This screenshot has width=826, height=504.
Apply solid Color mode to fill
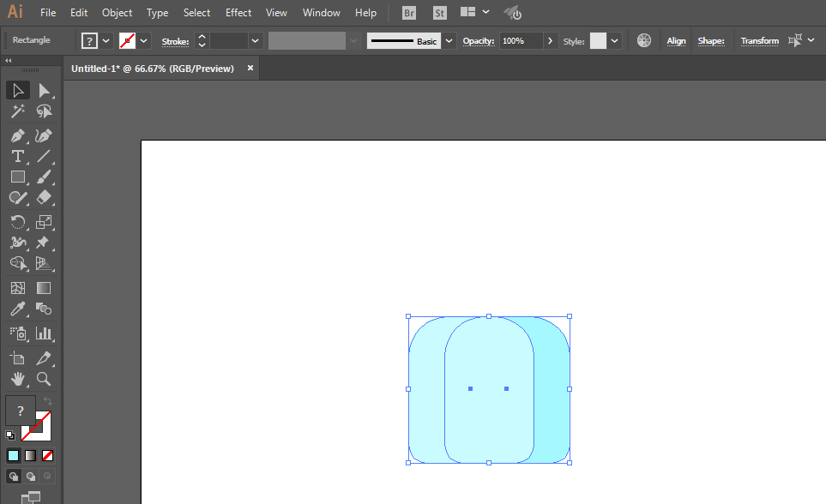click(13, 455)
